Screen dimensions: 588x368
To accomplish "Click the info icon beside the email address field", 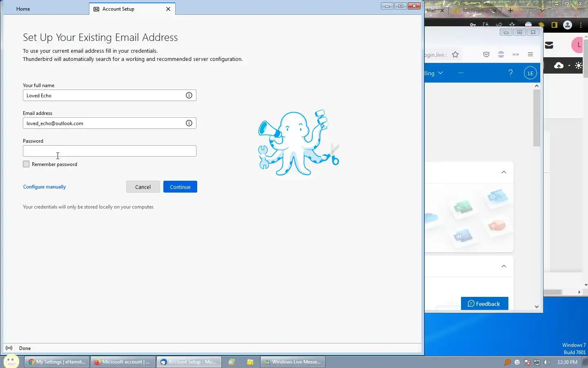I will [x=189, y=123].
